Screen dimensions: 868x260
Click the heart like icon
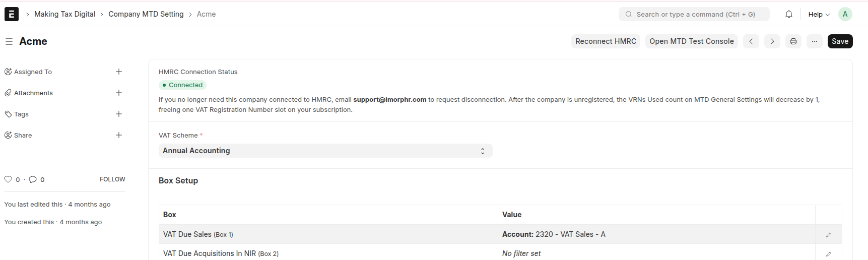tap(8, 179)
